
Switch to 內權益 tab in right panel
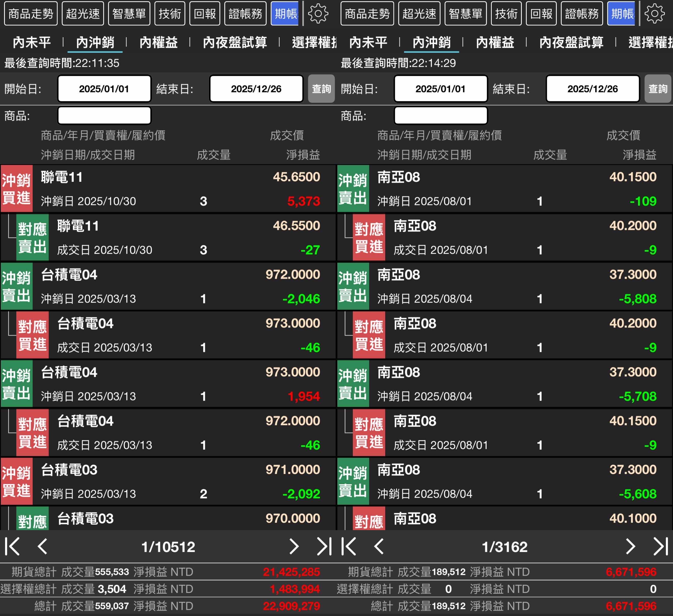[495, 42]
